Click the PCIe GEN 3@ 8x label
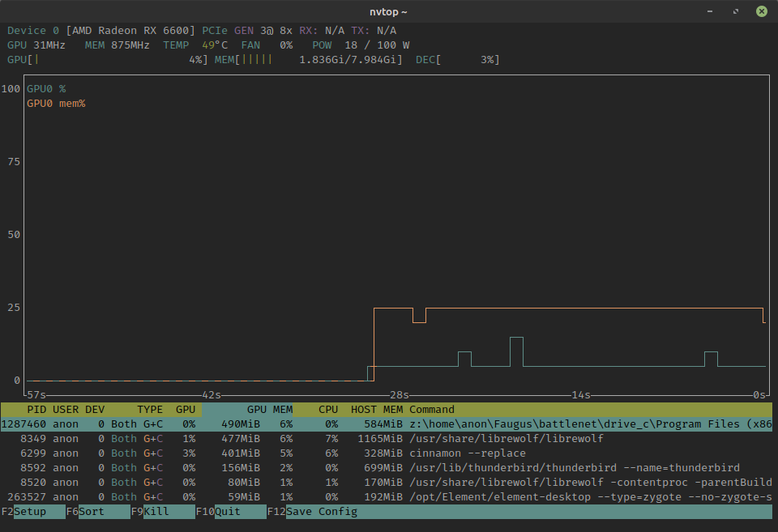 click(247, 31)
